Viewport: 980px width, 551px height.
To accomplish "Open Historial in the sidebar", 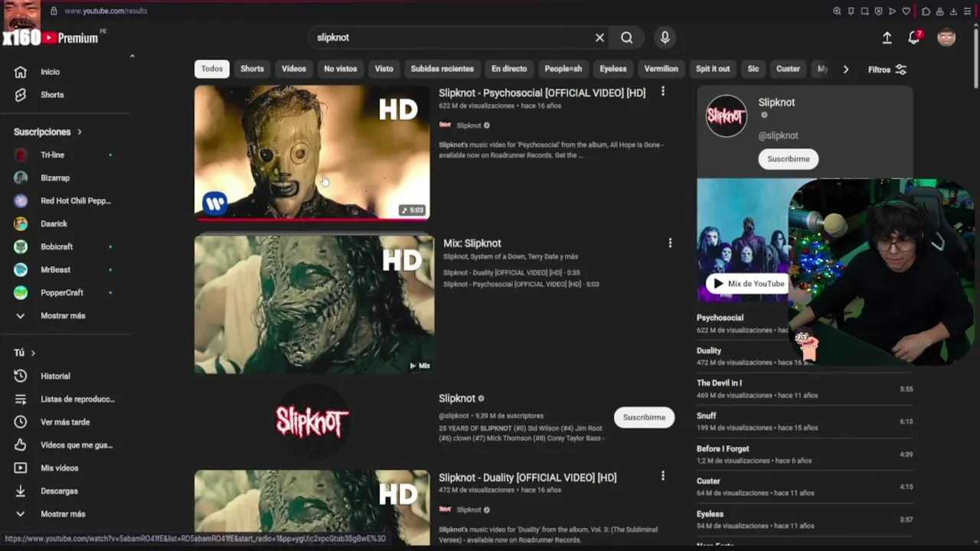I will [x=55, y=377].
